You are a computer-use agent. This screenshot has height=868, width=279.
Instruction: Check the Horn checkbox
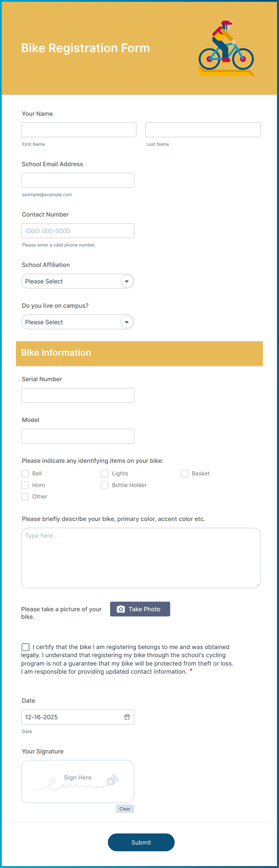(25, 485)
